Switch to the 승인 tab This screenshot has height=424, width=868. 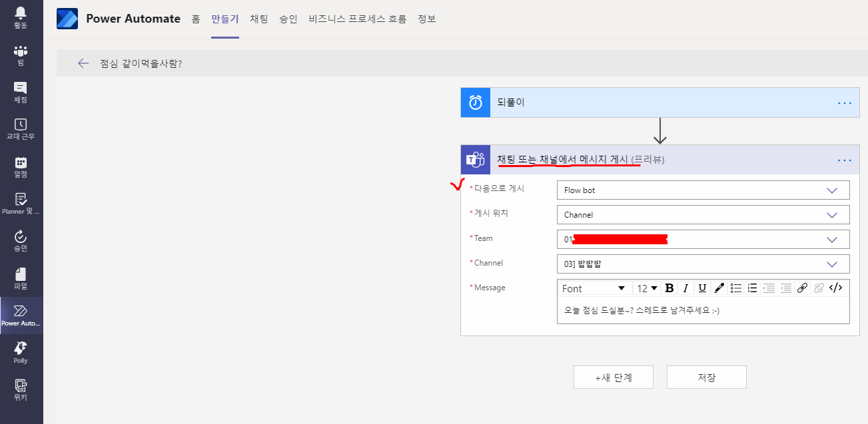(288, 19)
